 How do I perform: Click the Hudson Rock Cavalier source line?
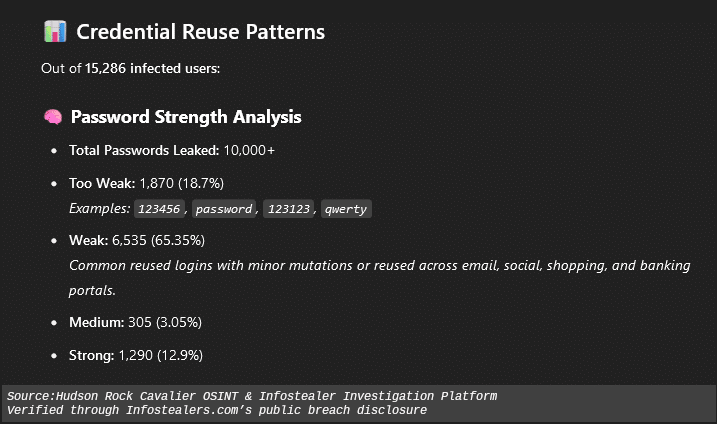[252, 396]
